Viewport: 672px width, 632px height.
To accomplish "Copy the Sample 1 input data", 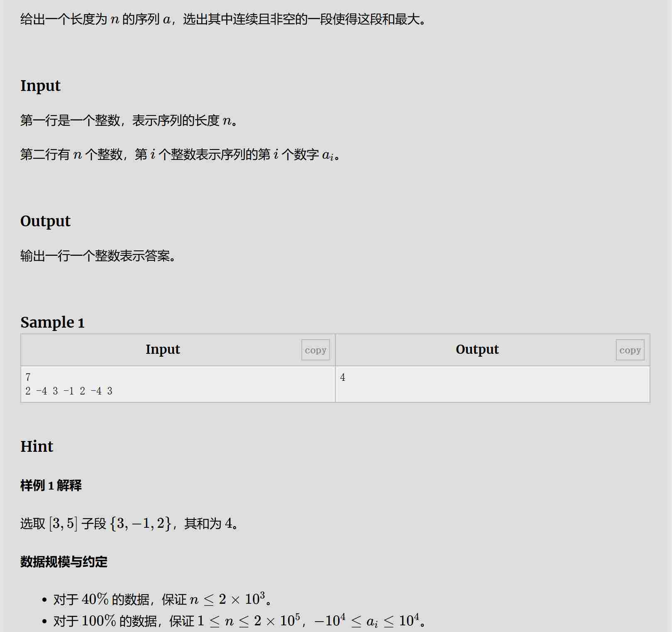I will click(315, 350).
